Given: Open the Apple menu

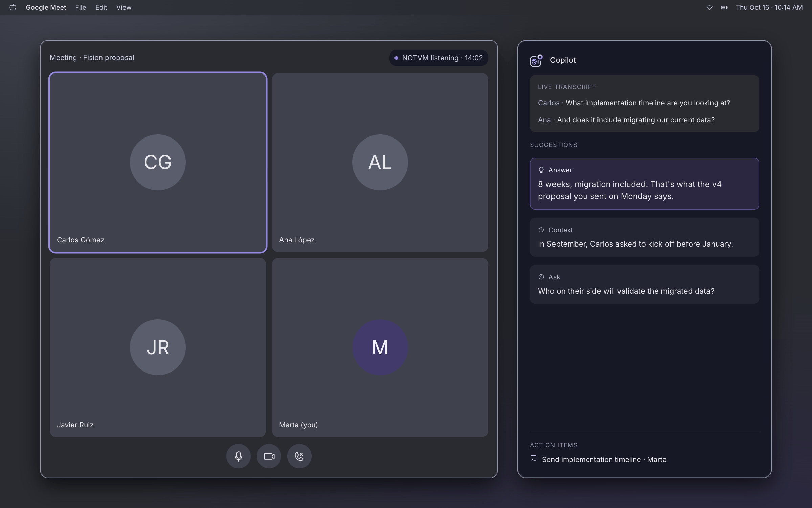Looking at the screenshot, I should pos(13,7).
